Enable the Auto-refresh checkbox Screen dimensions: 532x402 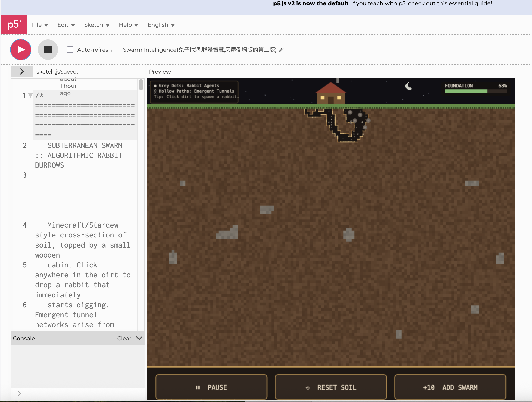70,50
